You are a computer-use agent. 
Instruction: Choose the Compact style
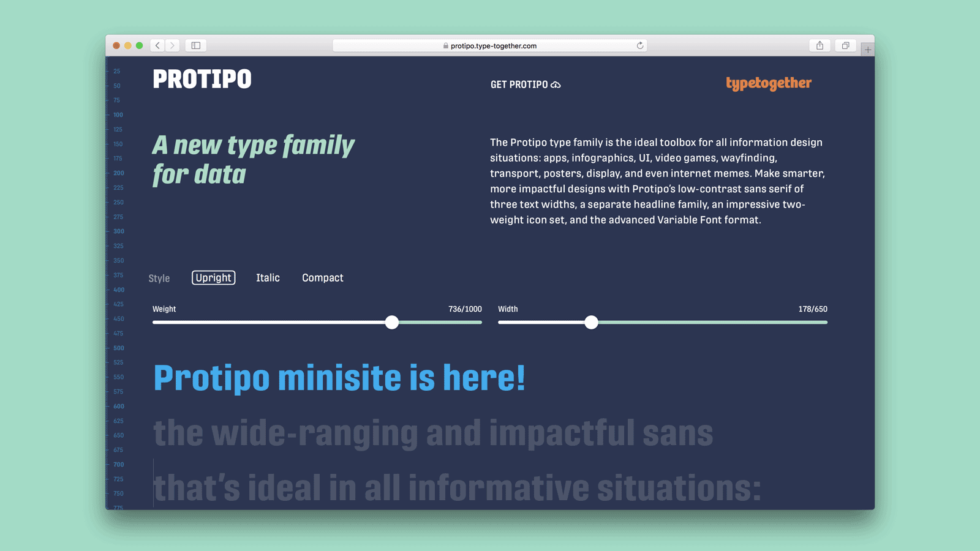pyautogui.click(x=322, y=278)
